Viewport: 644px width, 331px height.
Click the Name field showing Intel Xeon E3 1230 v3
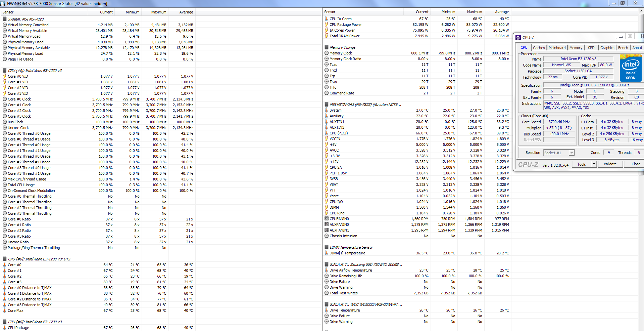pyautogui.click(x=578, y=59)
